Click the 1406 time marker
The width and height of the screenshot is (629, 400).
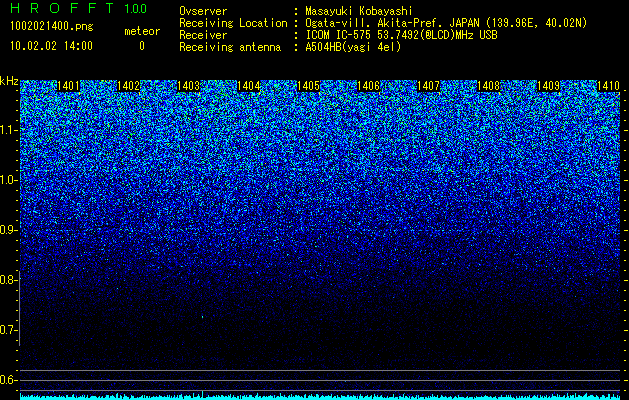tap(369, 86)
